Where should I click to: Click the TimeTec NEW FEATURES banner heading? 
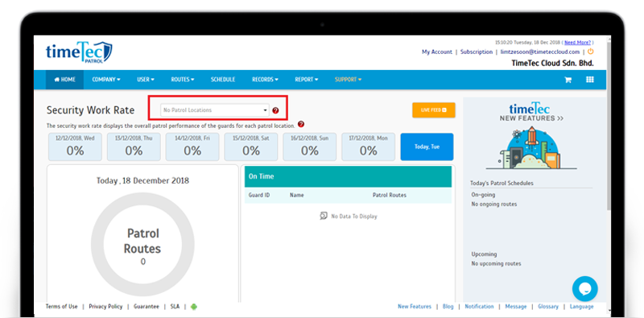pos(531,112)
